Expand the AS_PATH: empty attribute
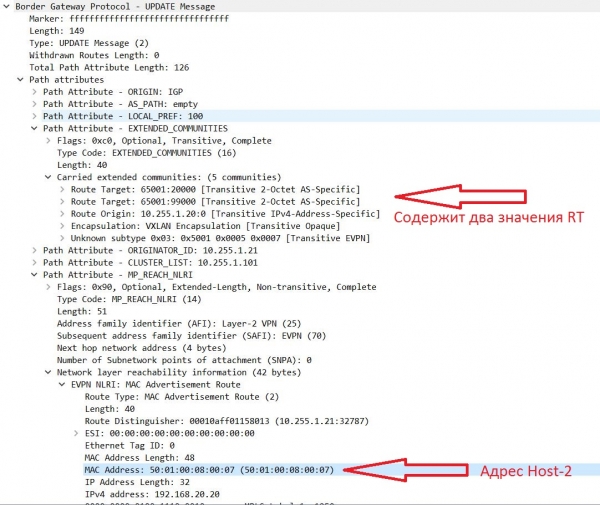Viewport: 600px width, 505px height. (x=35, y=104)
